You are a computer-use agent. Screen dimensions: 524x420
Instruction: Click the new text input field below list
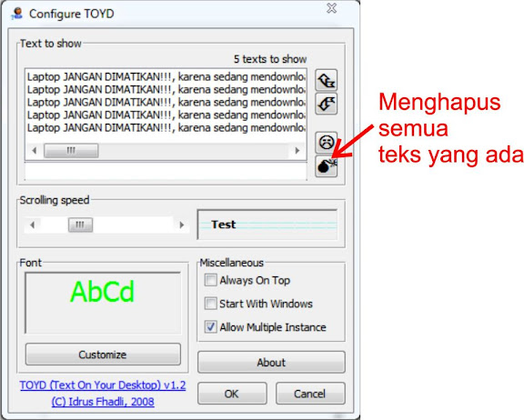click(166, 171)
